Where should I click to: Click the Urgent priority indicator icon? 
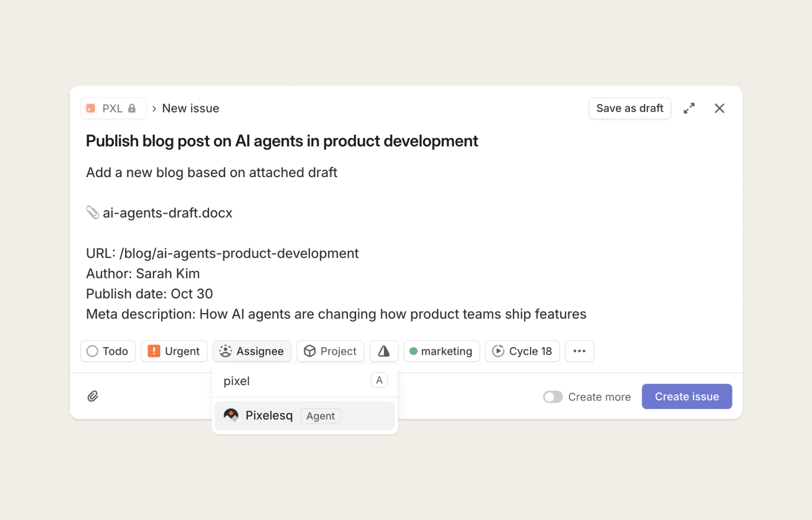pos(154,351)
